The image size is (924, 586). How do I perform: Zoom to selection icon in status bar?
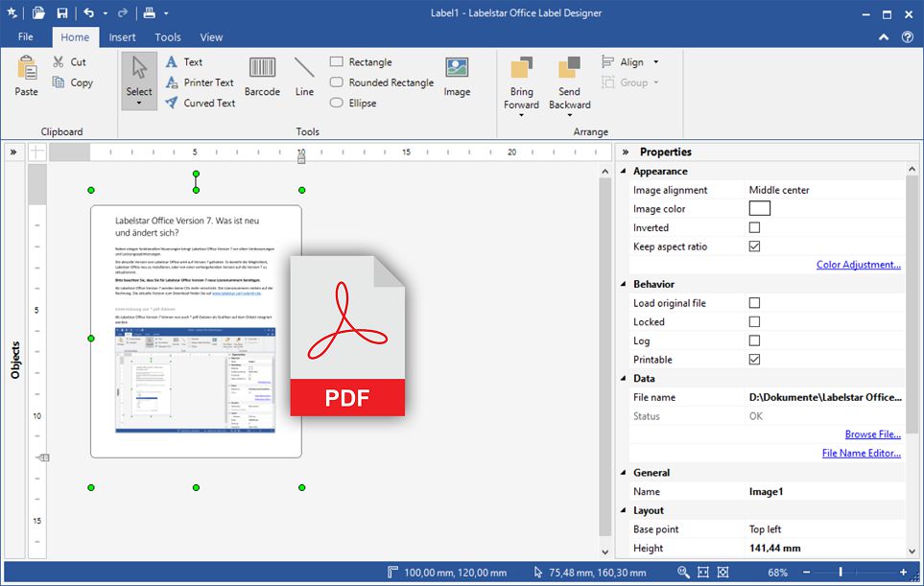click(723, 572)
